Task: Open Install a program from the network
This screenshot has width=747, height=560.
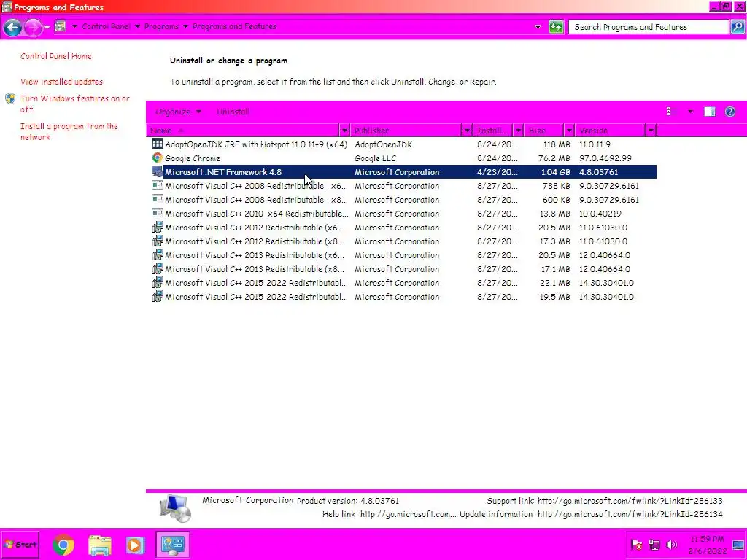Action: point(69,131)
